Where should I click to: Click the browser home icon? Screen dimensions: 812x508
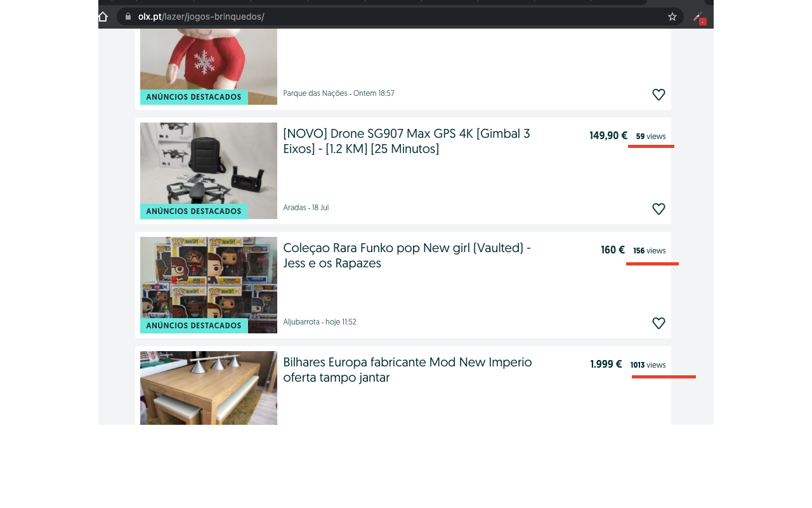pyautogui.click(x=102, y=17)
